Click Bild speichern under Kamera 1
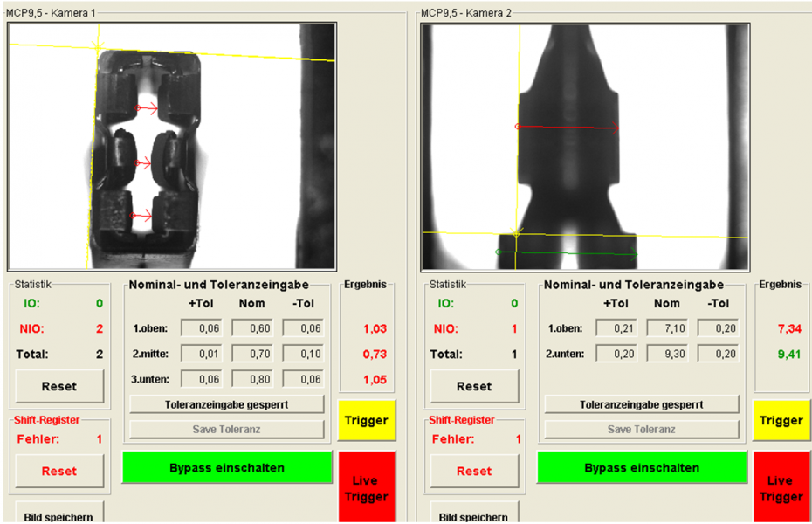 (x=58, y=515)
